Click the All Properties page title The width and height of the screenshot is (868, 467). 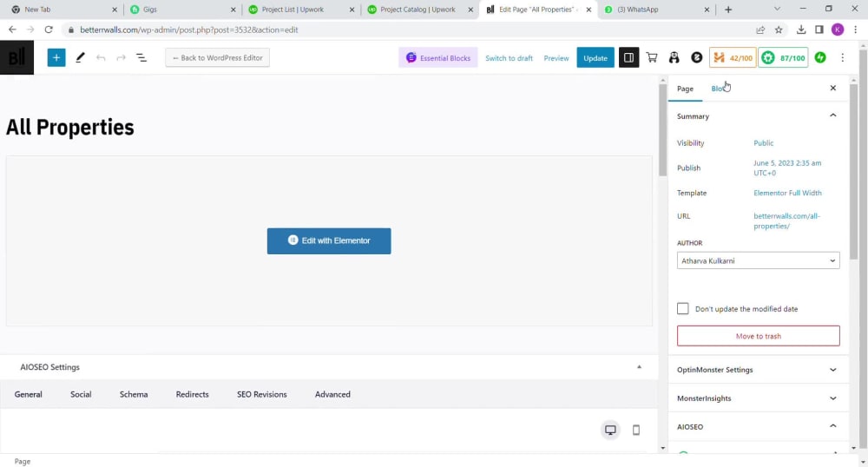pyautogui.click(x=69, y=128)
